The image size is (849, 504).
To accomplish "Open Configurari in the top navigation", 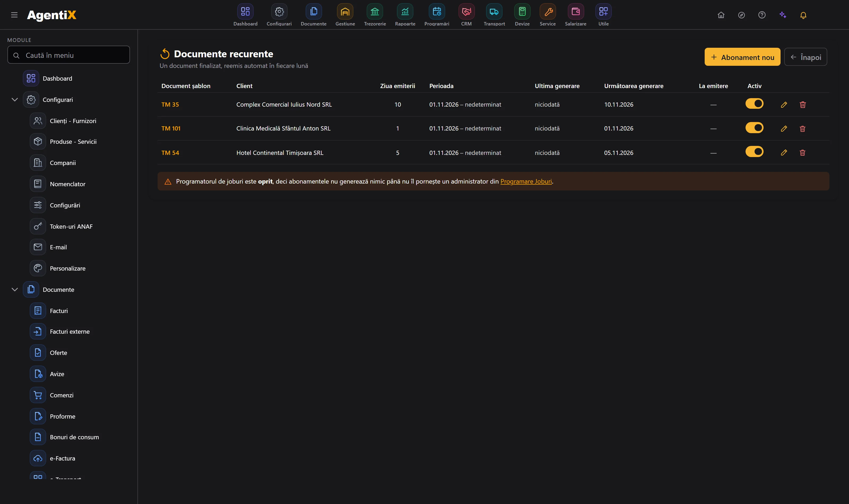I will pyautogui.click(x=279, y=15).
